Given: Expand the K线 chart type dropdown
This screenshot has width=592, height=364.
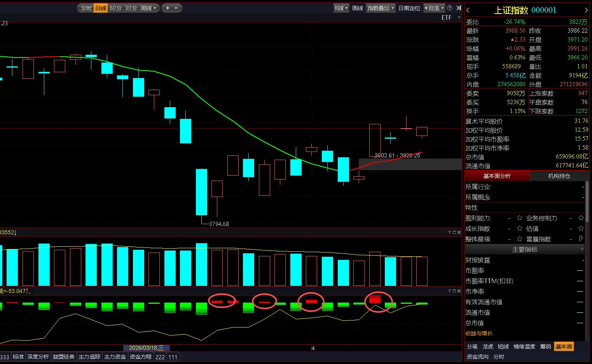Looking at the screenshot, I should click(341, 8).
